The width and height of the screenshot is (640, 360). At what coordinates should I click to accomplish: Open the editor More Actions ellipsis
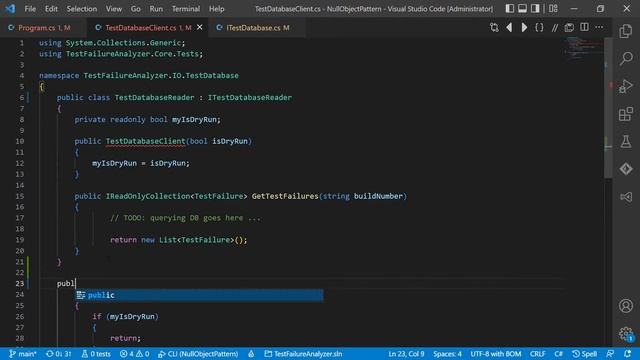(599, 27)
